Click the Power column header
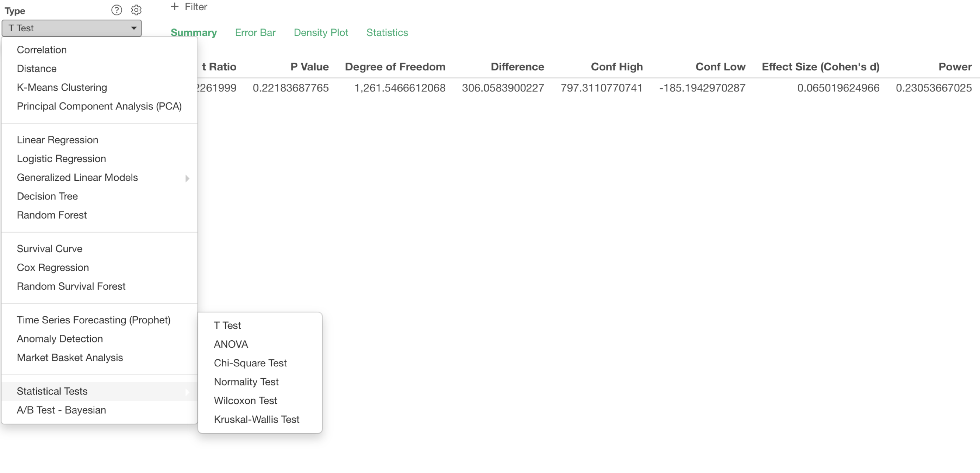Image resolution: width=980 pixels, height=473 pixels. 955,67
